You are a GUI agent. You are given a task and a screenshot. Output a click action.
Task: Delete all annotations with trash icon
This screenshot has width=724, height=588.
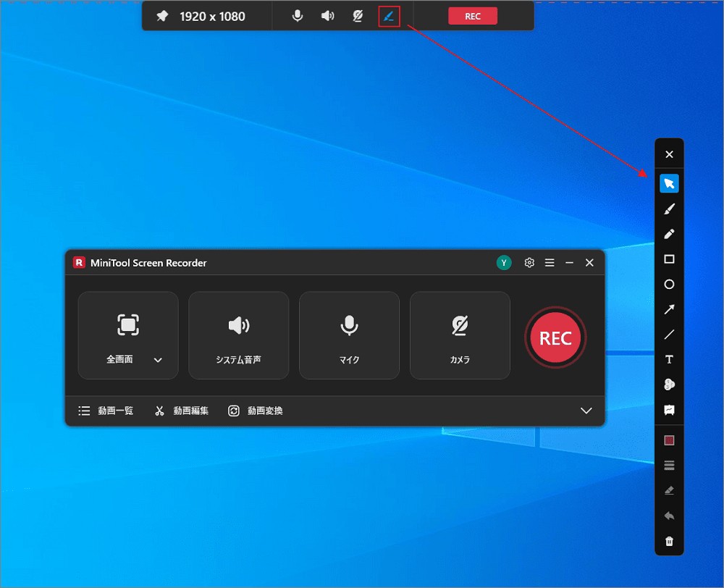tap(669, 541)
